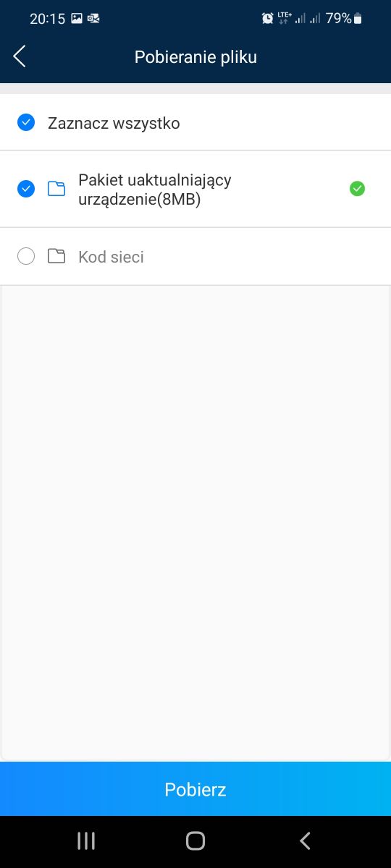Viewport: 391px width, 868px height.
Task: Uncheck the Zaznacz wszystko checkbox
Action: [26, 123]
